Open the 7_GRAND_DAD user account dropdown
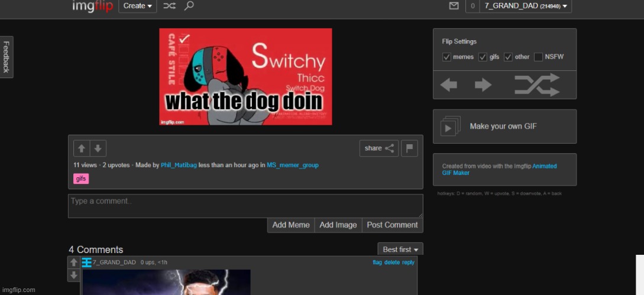Viewport: 644px width, 295px height. [x=525, y=7]
